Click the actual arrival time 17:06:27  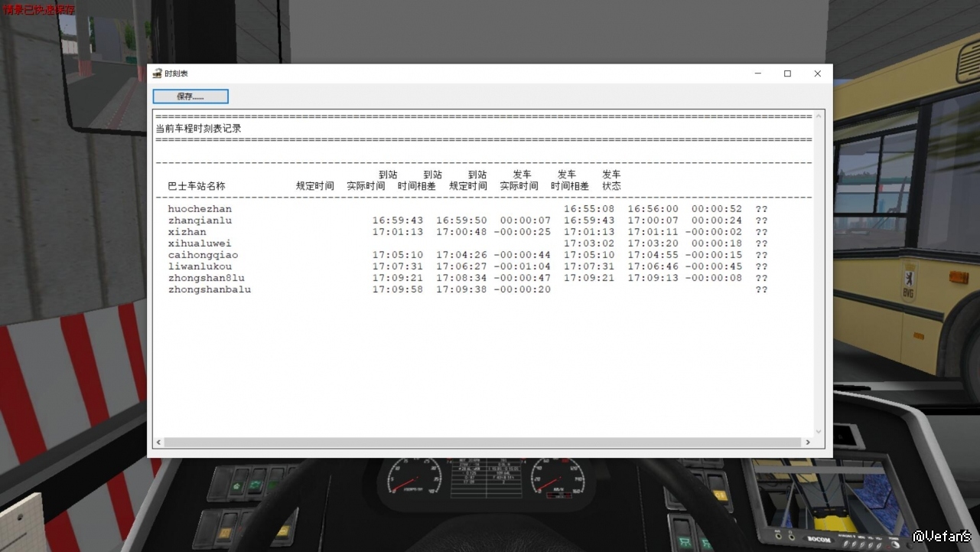[x=461, y=266]
